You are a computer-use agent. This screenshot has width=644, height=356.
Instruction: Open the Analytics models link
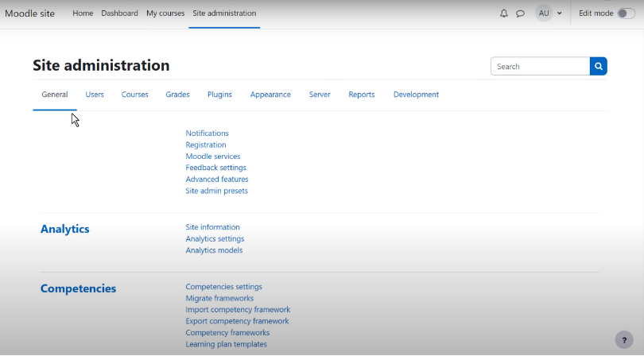(214, 250)
